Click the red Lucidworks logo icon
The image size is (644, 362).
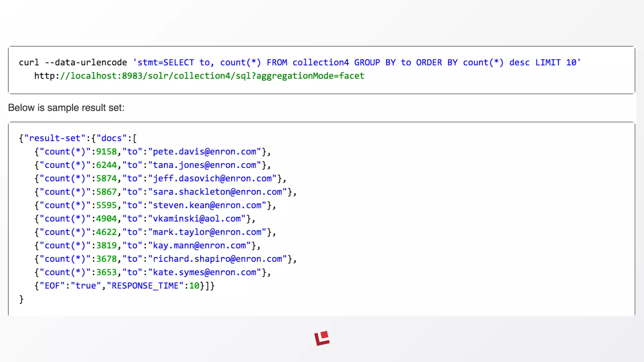(322, 338)
